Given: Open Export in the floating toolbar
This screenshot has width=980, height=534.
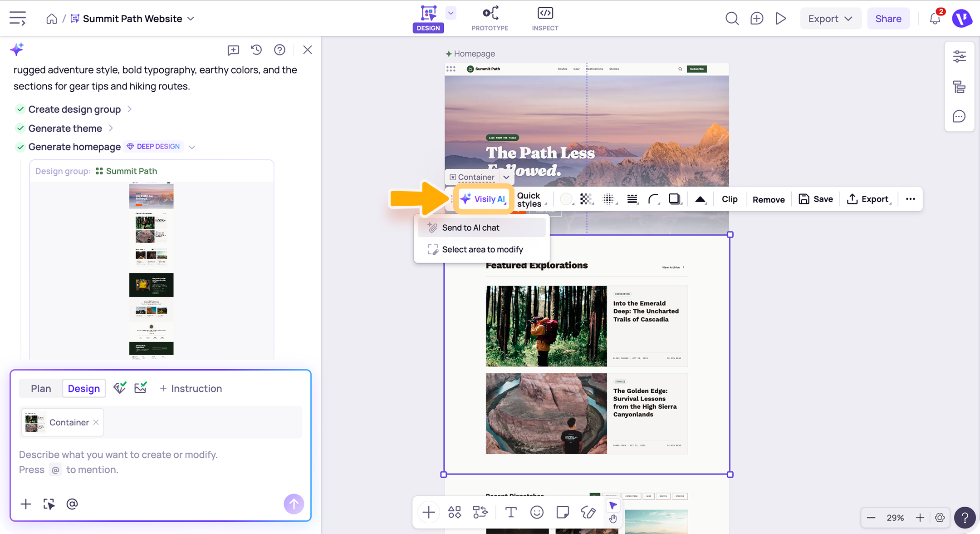Looking at the screenshot, I should [x=868, y=199].
